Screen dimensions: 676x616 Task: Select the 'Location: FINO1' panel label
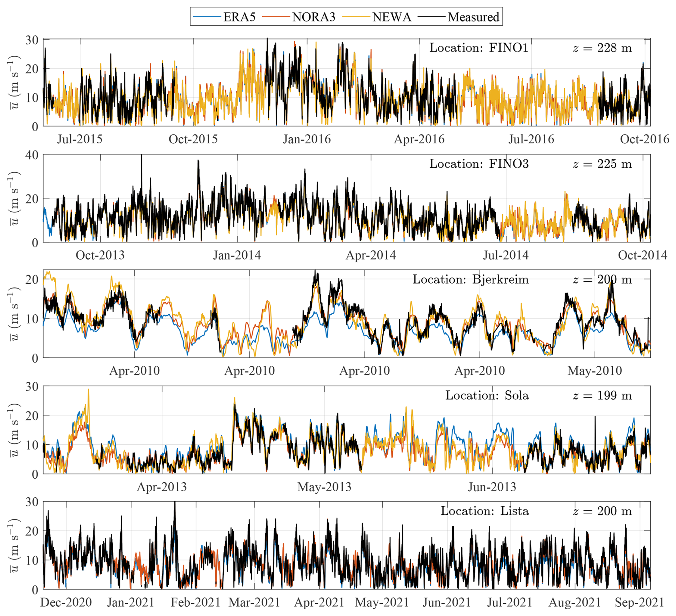coord(478,48)
